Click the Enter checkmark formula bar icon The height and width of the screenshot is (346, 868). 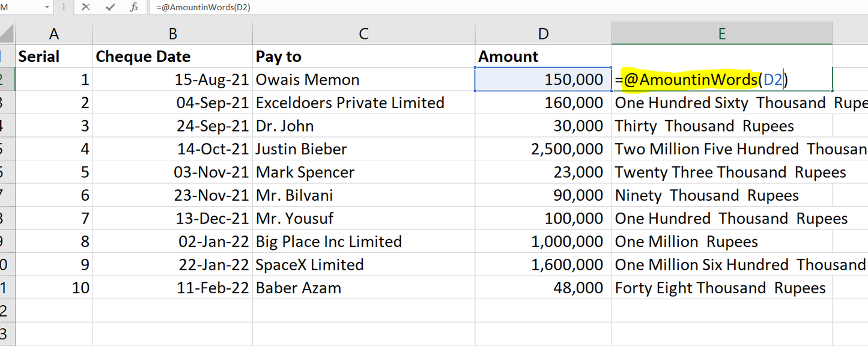(x=110, y=7)
